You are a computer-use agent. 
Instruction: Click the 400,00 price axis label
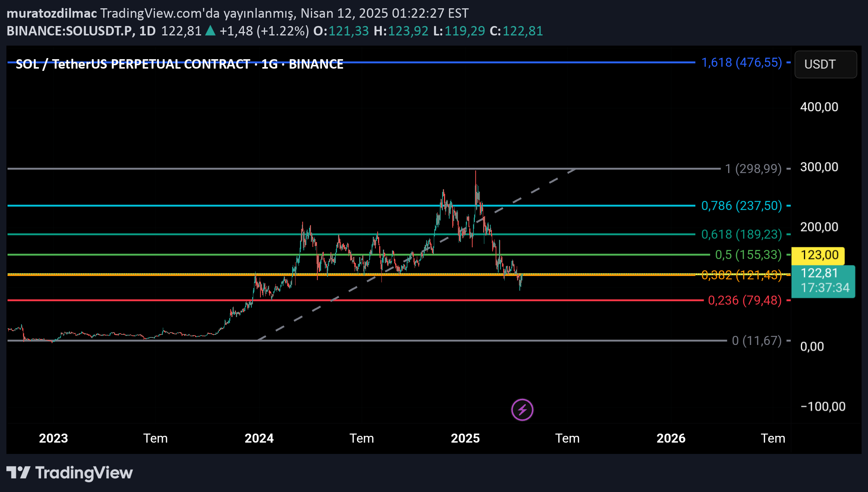(819, 107)
